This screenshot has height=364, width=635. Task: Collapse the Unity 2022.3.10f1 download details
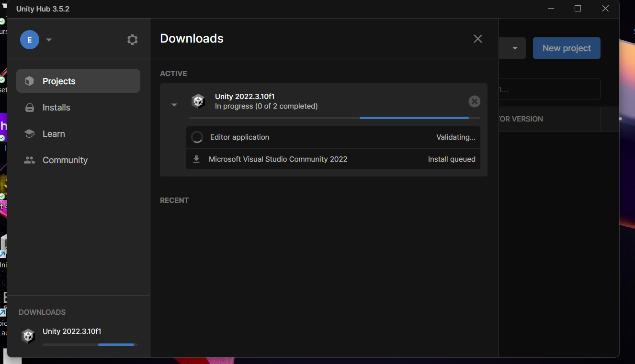point(174,105)
